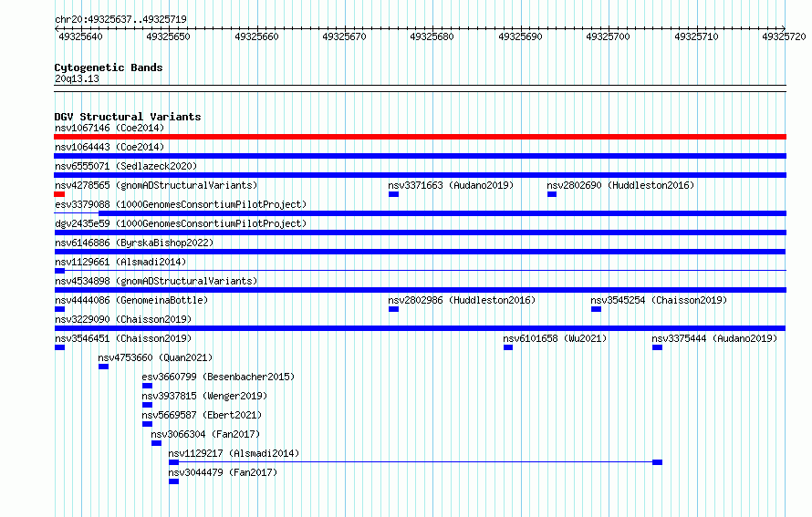
Task: Click ruler position 49325680
Action: point(432,36)
